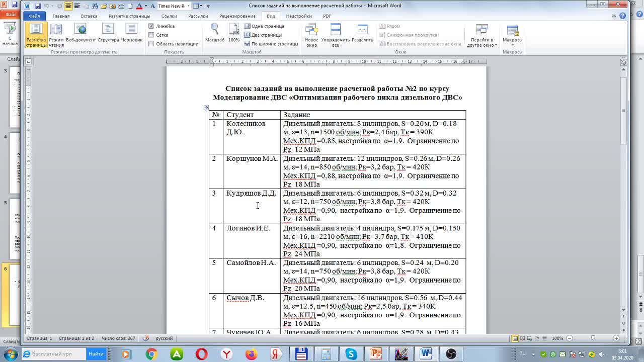
Task: Click font color A icon in quick access toolbar
Action: pyautogui.click(x=139, y=6)
